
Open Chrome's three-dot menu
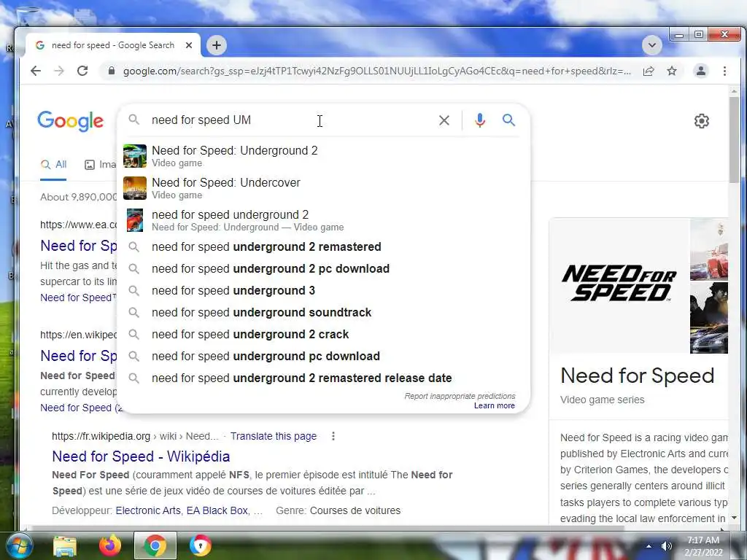pos(724,71)
